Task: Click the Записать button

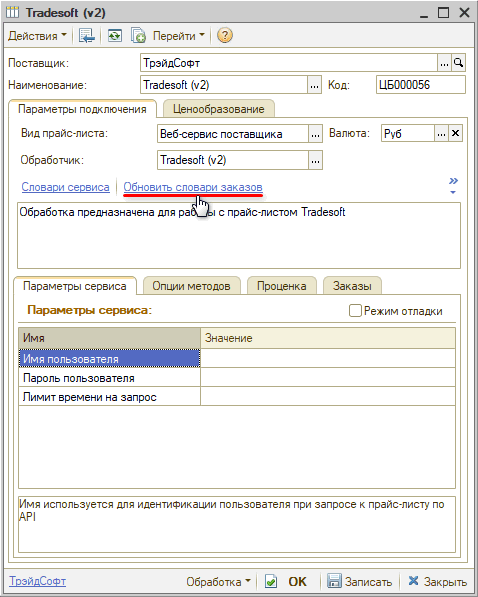Action: click(360, 582)
